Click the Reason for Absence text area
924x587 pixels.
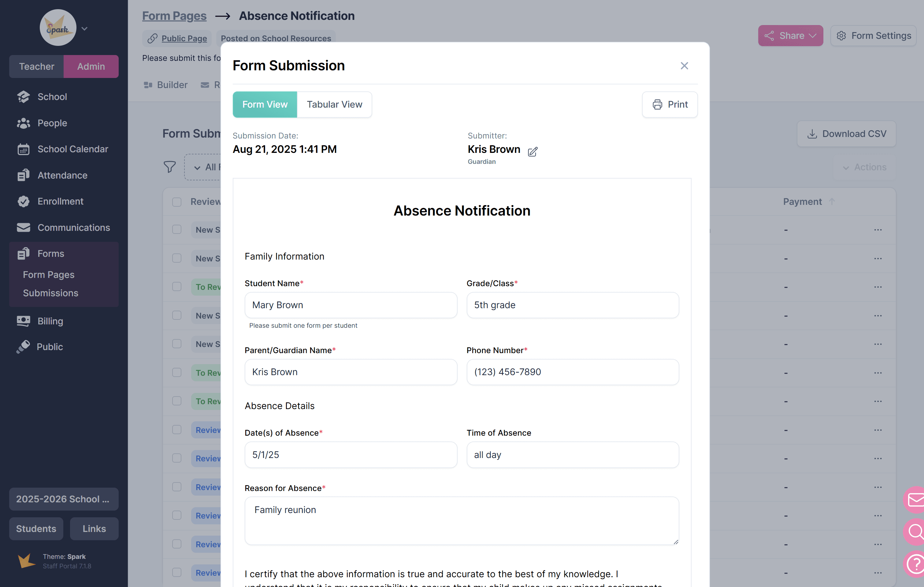(462, 521)
